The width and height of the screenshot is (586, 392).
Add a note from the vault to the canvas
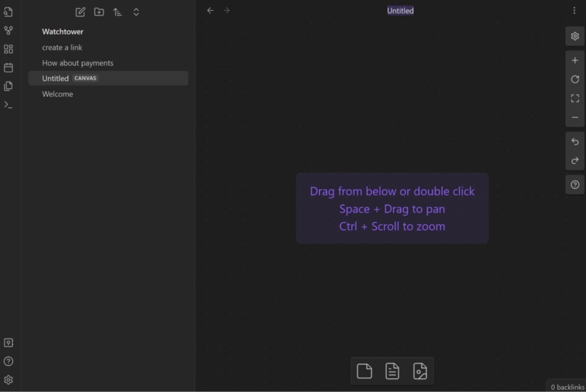click(392, 372)
